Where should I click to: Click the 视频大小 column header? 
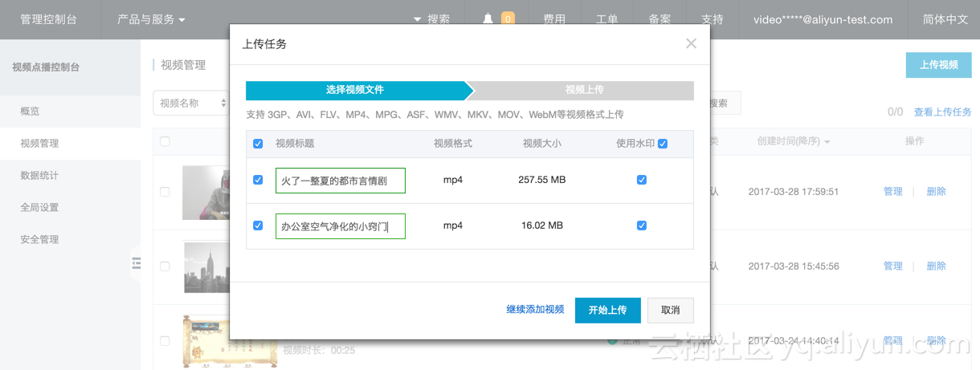coord(542,144)
